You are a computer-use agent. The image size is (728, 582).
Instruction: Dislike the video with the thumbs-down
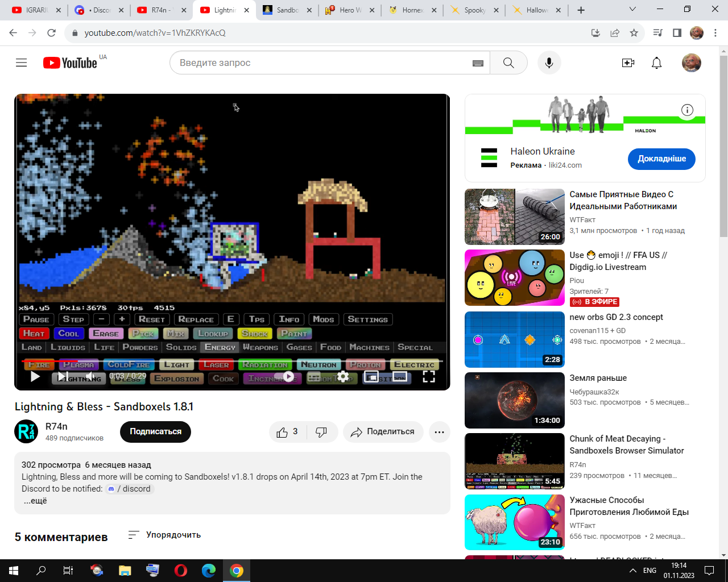click(321, 432)
